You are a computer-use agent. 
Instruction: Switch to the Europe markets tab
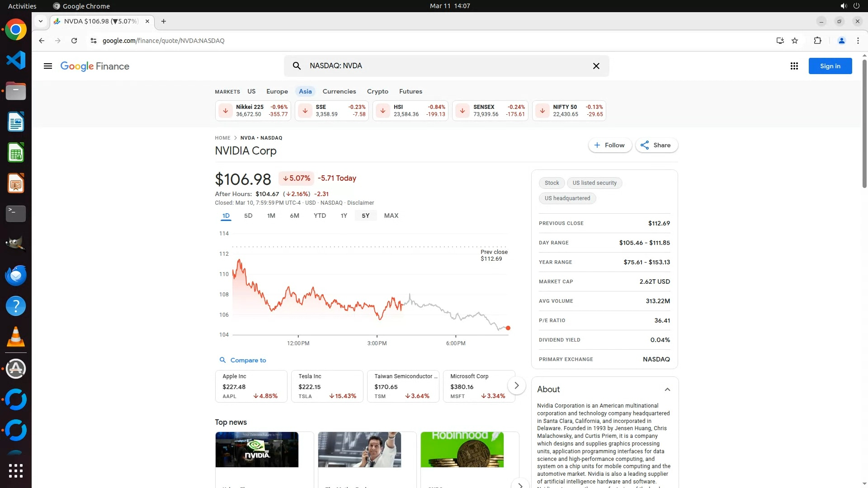pyautogui.click(x=277, y=91)
